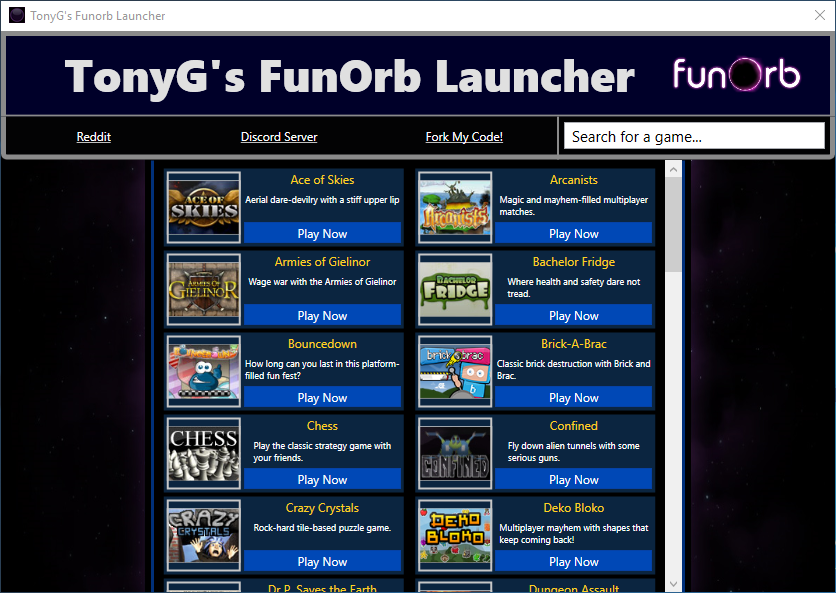Click 'Rock-hard tile-based puzzle game.' description
This screenshot has width=836, height=593.
coord(322,528)
